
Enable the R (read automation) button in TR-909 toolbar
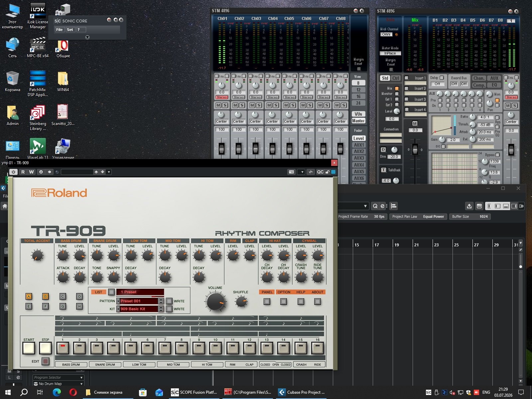tap(23, 172)
